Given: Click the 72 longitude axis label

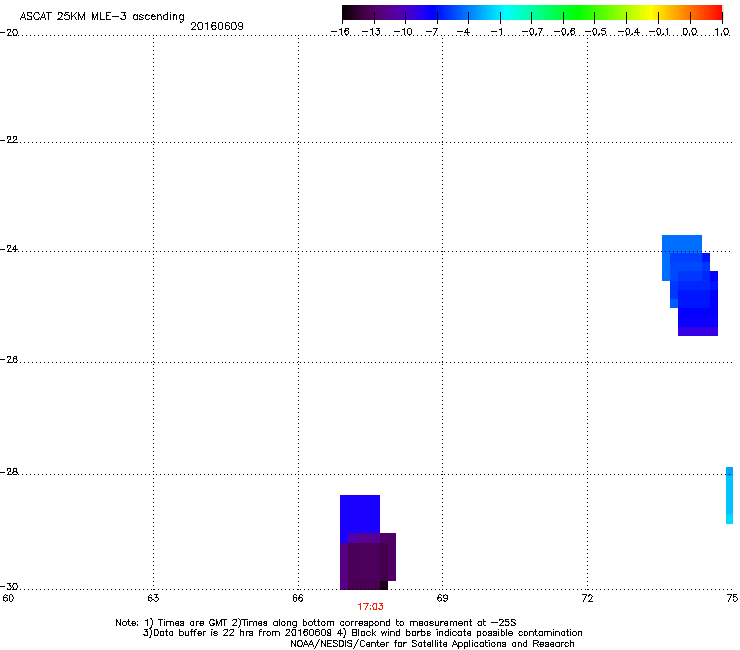Looking at the screenshot, I should [587, 599].
